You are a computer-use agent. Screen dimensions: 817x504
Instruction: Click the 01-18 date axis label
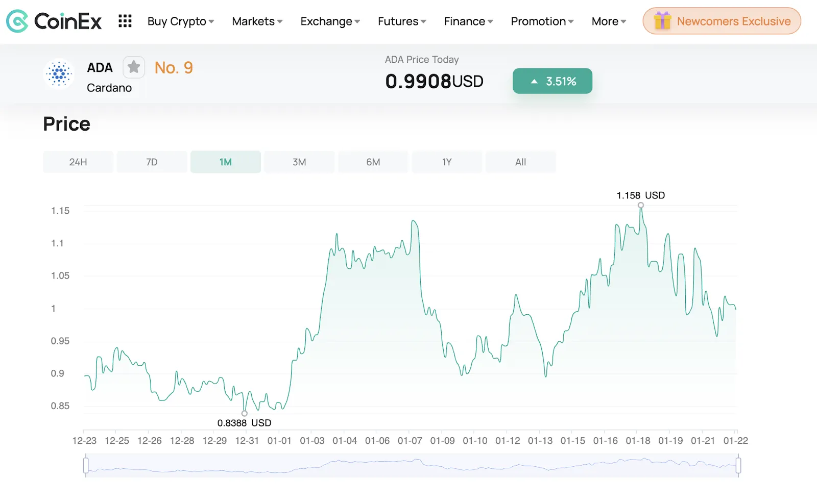coord(638,441)
